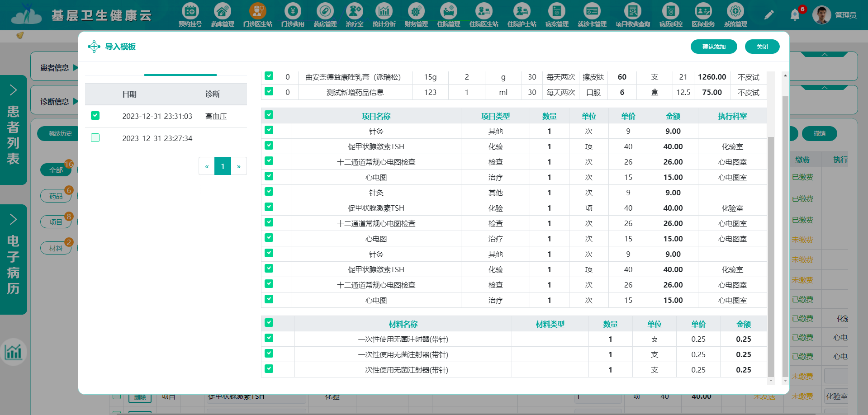Expand the 患者信息 section arrow
This screenshot has width=868, height=415.
(76, 67)
